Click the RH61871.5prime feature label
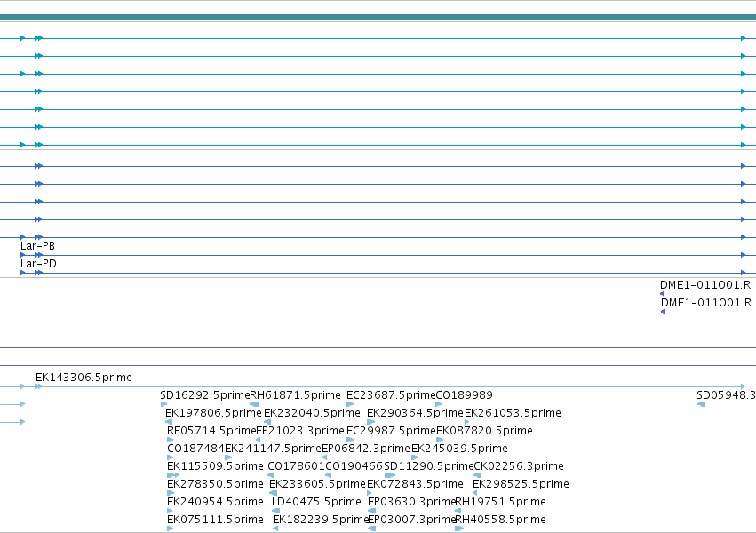 295,395
